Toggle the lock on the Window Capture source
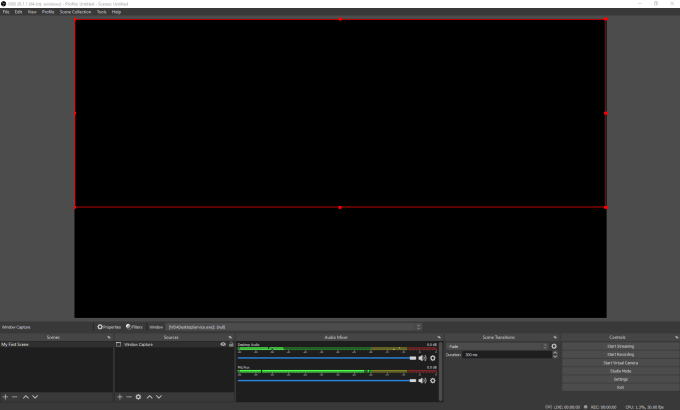This screenshot has height=410, width=680. (x=230, y=344)
